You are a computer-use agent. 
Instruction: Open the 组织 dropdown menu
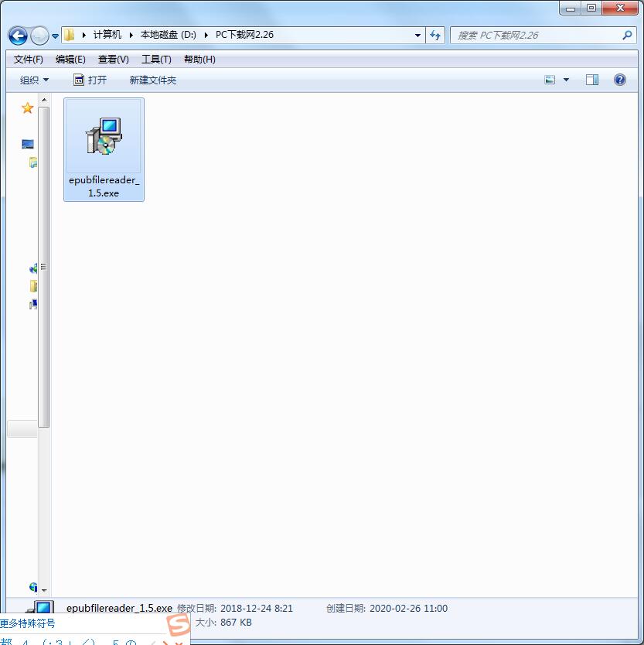pos(33,79)
